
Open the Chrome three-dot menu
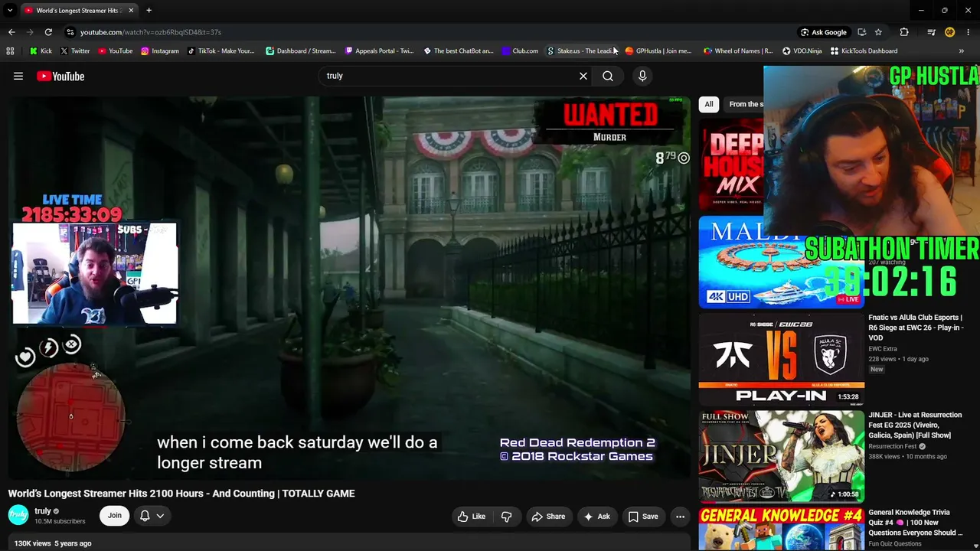tap(969, 32)
